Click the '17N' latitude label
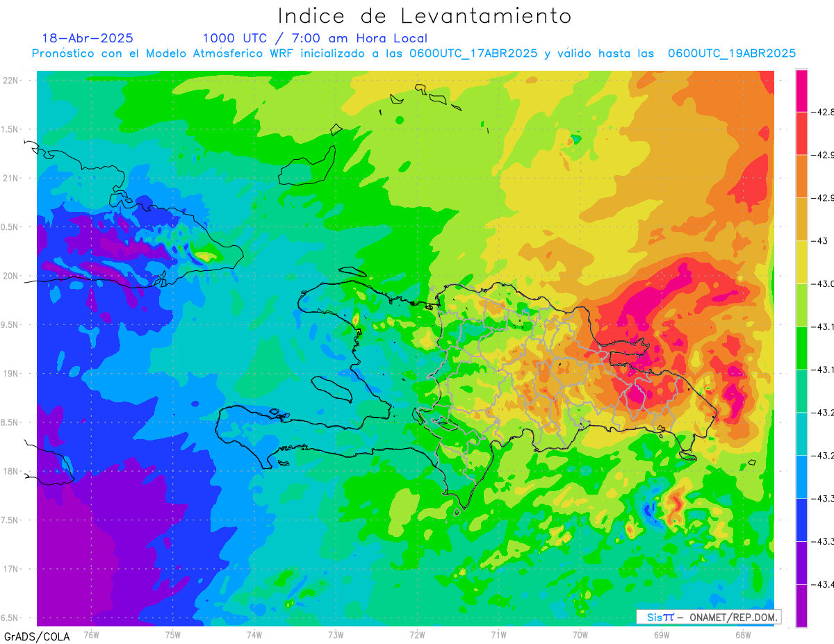 (11, 569)
